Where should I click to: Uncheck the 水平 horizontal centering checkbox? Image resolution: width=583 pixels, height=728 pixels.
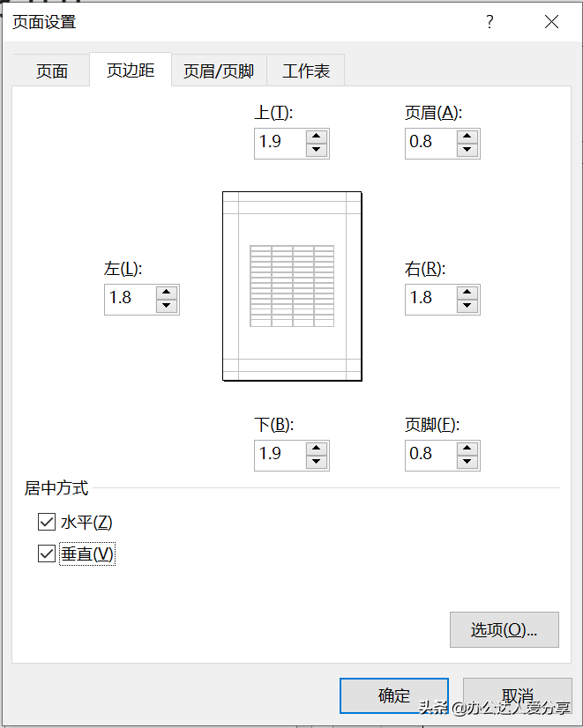pos(47,523)
